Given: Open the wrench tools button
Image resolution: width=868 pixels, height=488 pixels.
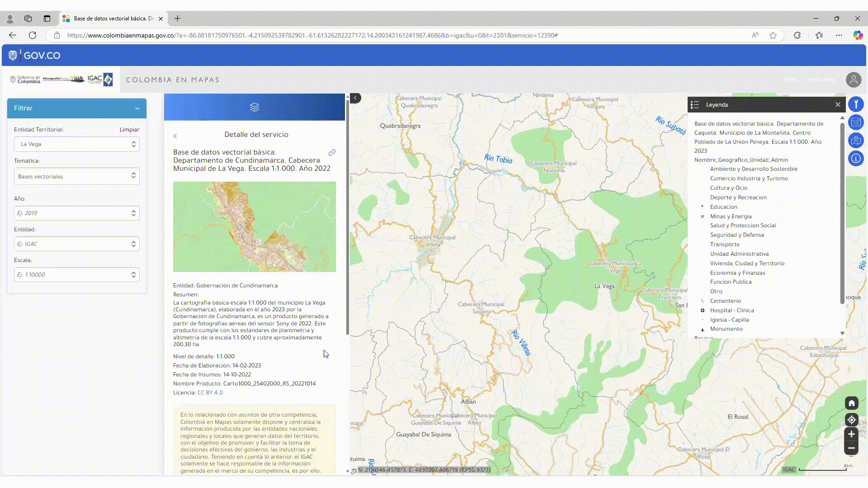Looking at the screenshot, I should coord(856,104).
